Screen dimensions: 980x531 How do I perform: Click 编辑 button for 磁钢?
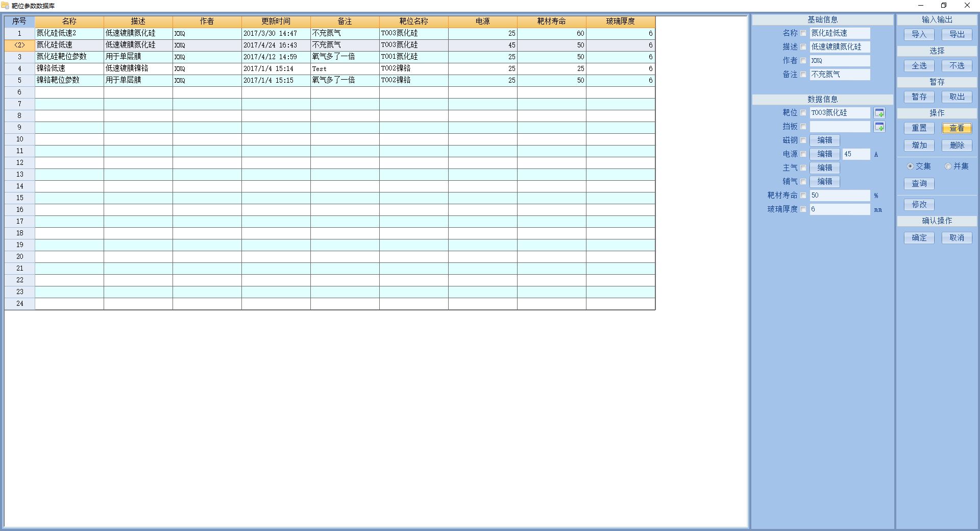coord(825,140)
